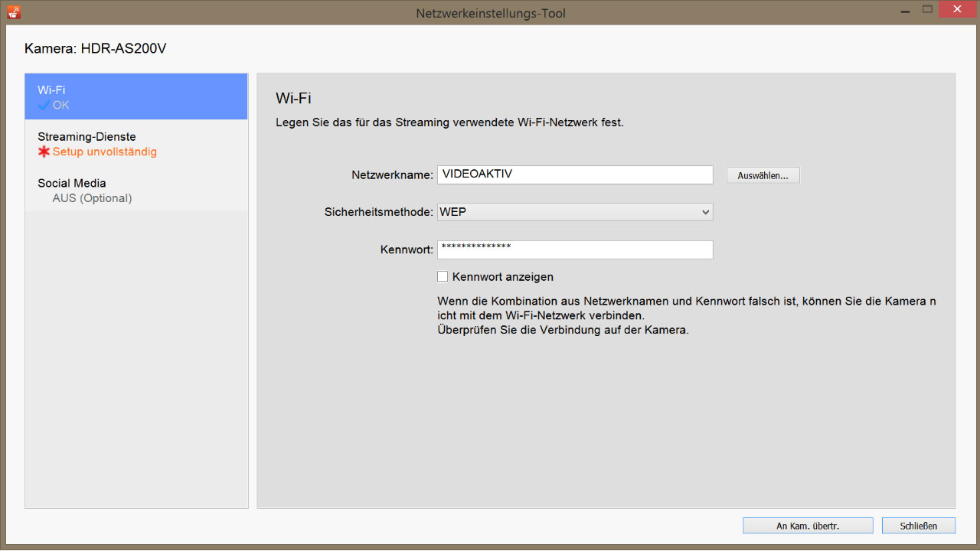Viewport: 980px width, 551px height.
Task: Focus the Netzwerkname field containing VIDEOAKTIV
Action: click(574, 174)
